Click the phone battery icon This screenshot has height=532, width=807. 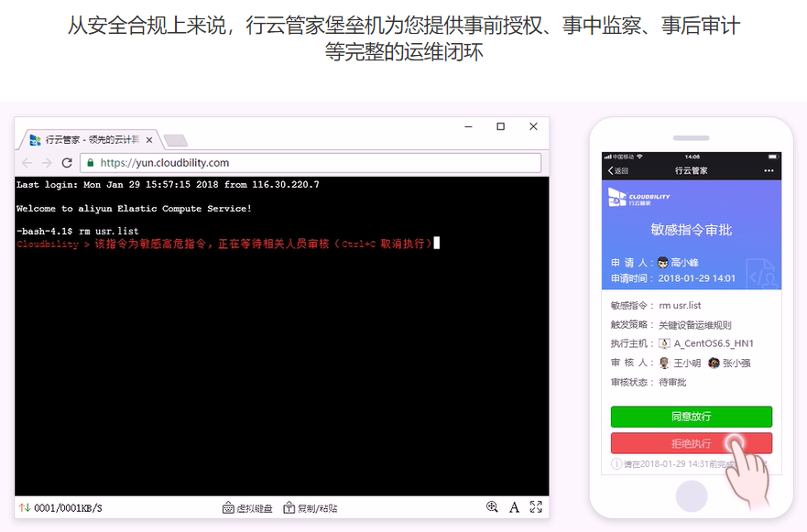pos(773,157)
